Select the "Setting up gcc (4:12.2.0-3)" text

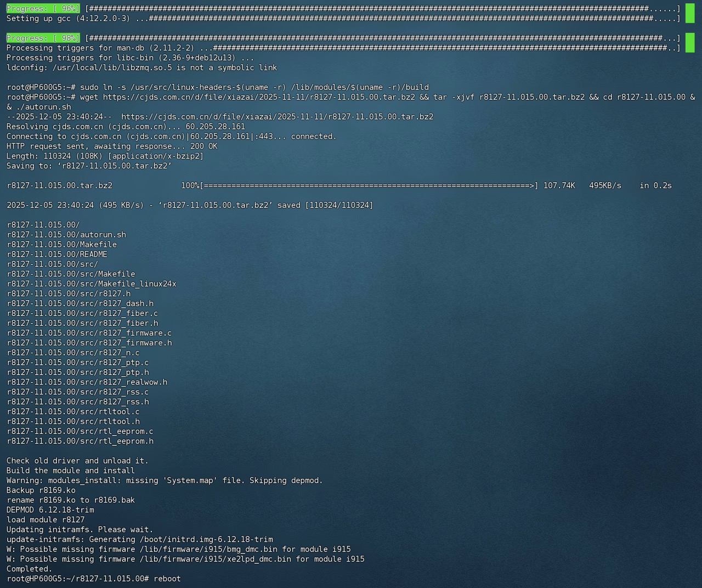coord(69,19)
